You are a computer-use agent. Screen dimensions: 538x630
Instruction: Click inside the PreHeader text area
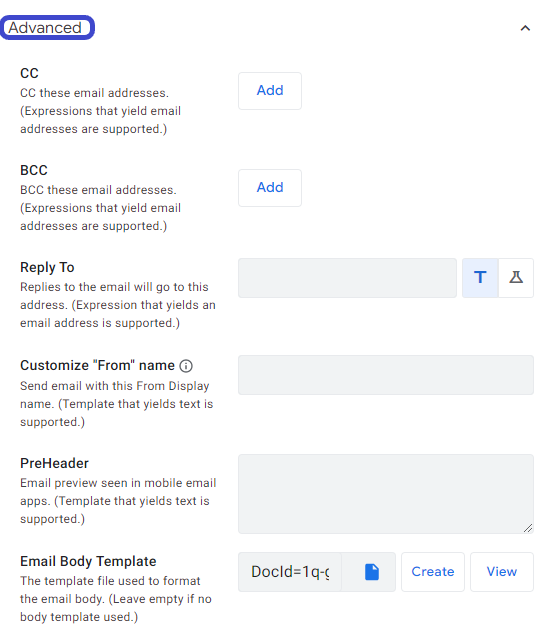tap(386, 494)
